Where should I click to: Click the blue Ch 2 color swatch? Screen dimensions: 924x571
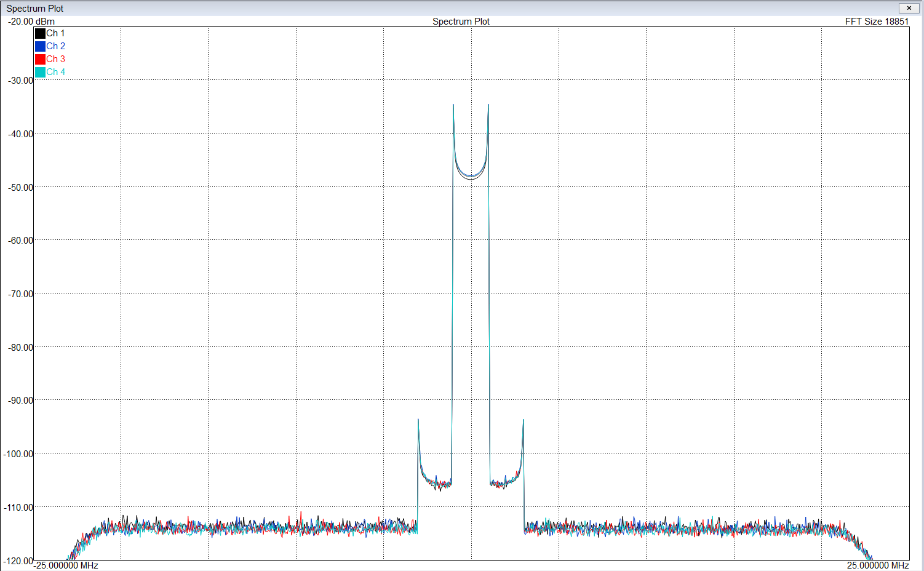click(x=40, y=46)
